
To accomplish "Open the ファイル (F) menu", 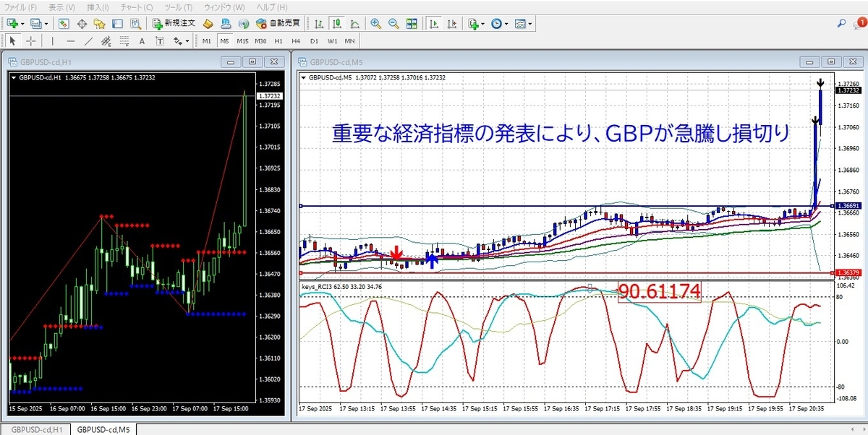I will point(21,7).
